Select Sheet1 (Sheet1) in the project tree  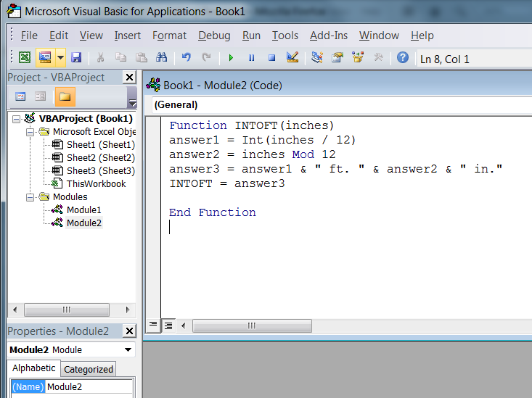click(x=100, y=145)
